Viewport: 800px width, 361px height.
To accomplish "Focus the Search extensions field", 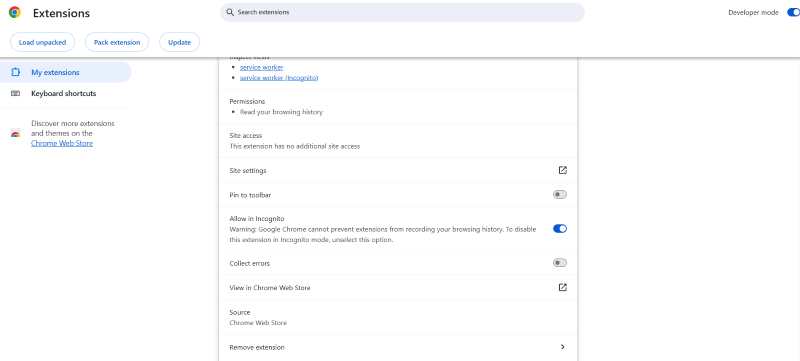I will coord(402,12).
